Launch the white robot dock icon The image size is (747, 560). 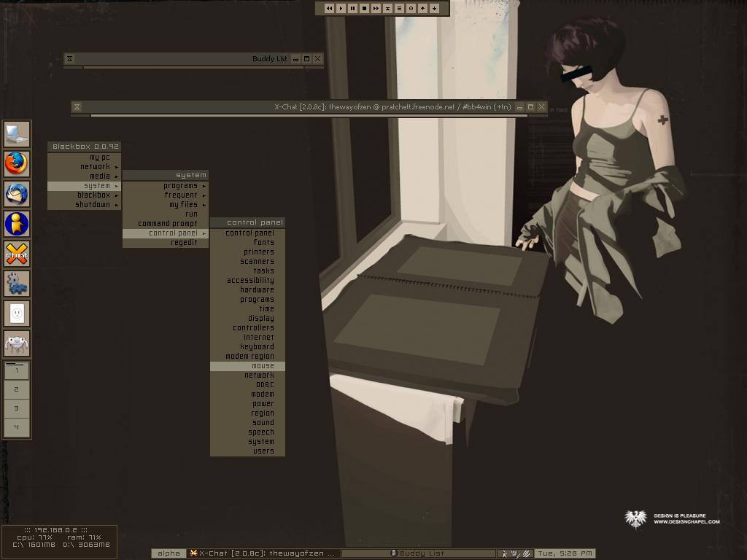point(17,344)
